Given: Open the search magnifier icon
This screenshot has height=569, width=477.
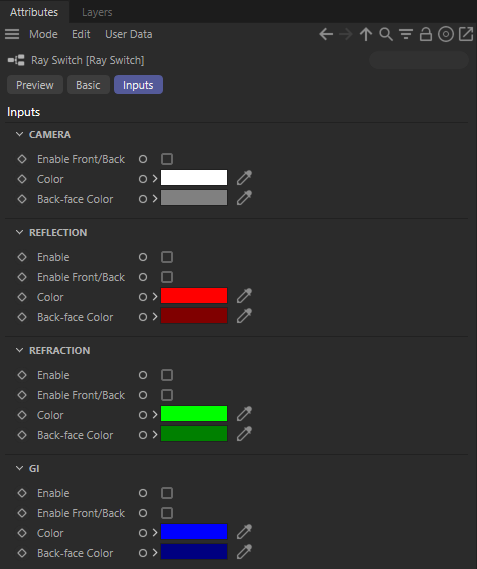Looking at the screenshot, I should [386, 34].
